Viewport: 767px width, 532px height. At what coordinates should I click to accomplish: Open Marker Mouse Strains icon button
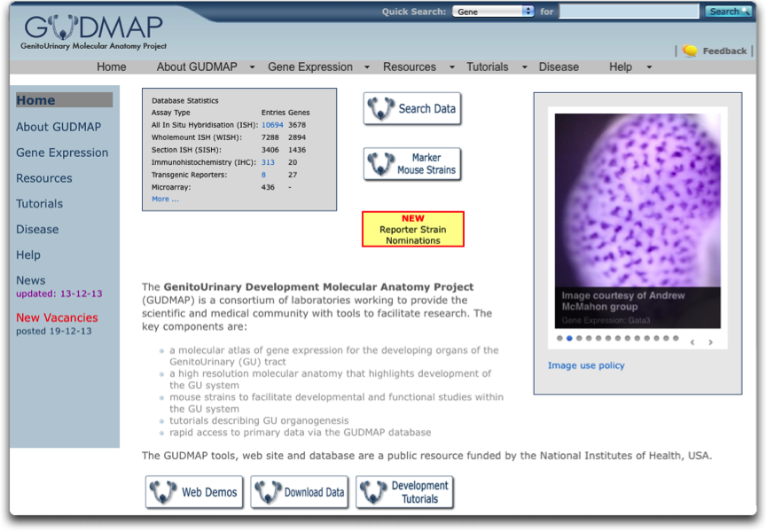(x=412, y=164)
